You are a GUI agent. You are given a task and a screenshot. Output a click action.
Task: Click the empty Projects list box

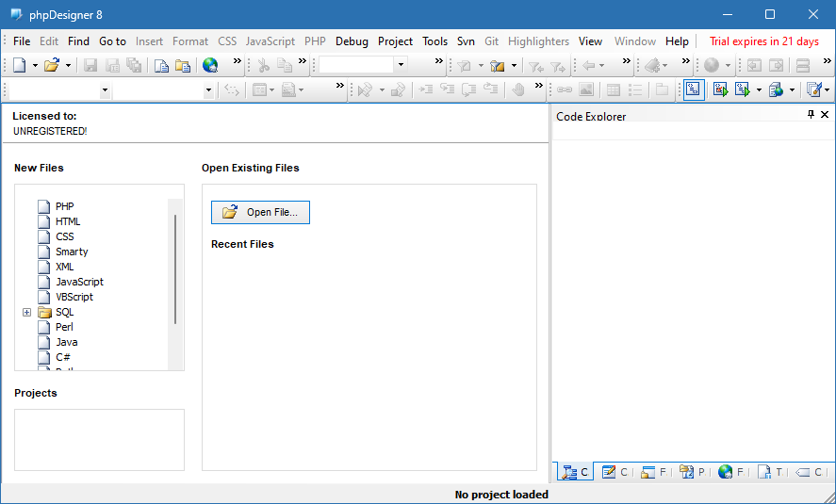point(99,440)
